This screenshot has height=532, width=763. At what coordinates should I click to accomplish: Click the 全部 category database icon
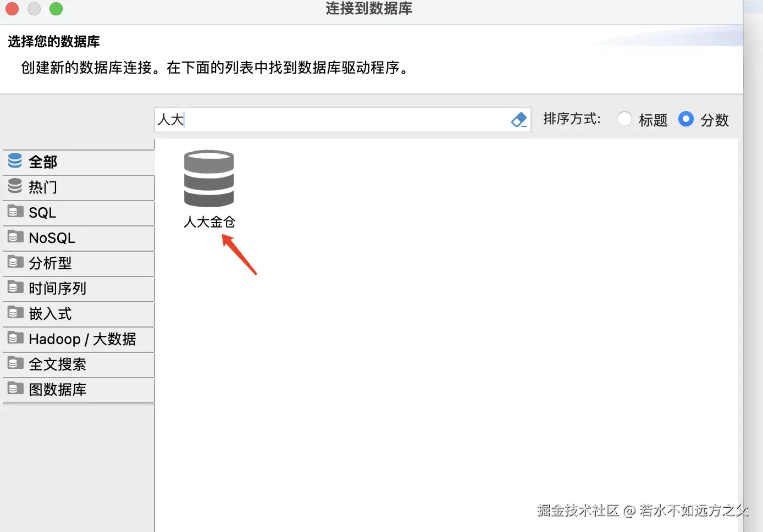point(15,160)
